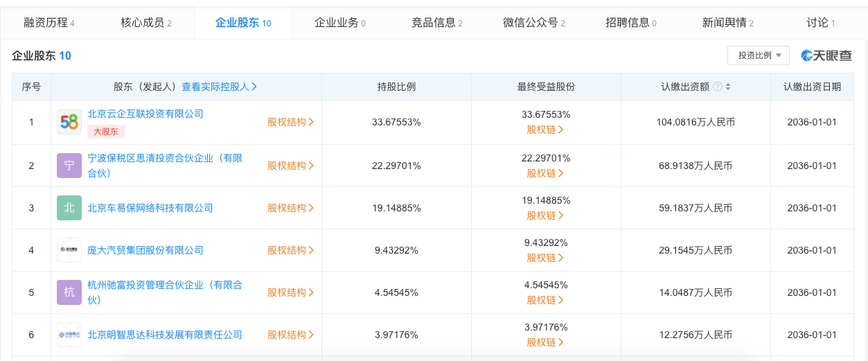Click the 天眼查 logo

pyautogui.click(x=827, y=55)
